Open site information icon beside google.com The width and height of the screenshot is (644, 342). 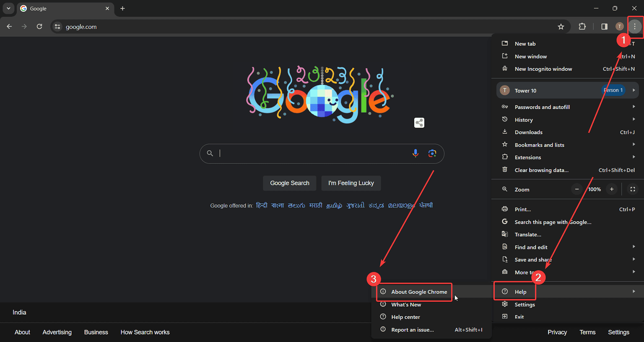point(57,26)
